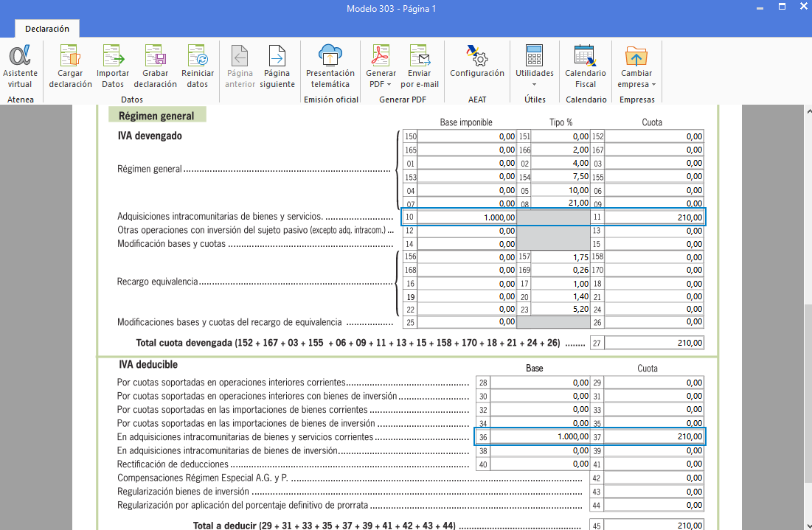Click recargo tipo field 169 showing 0,26
The image size is (812, 530).
click(561, 271)
